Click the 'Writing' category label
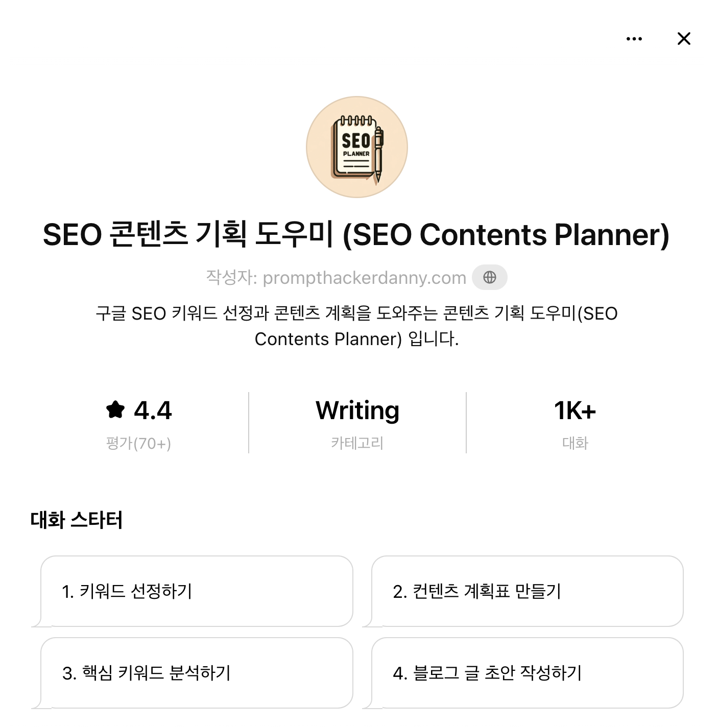This screenshot has width=718, height=728. click(357, 410)
